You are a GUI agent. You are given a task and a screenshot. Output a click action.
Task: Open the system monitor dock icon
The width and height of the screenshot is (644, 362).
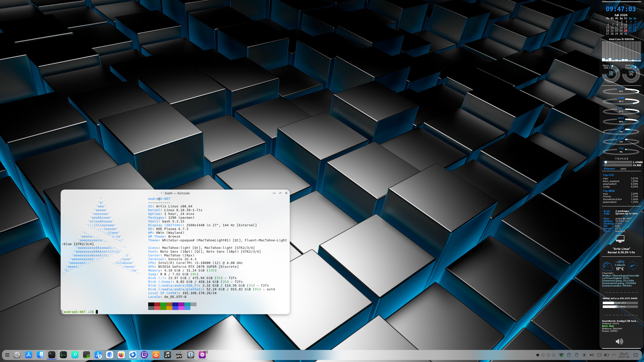(x=63, y=355)
